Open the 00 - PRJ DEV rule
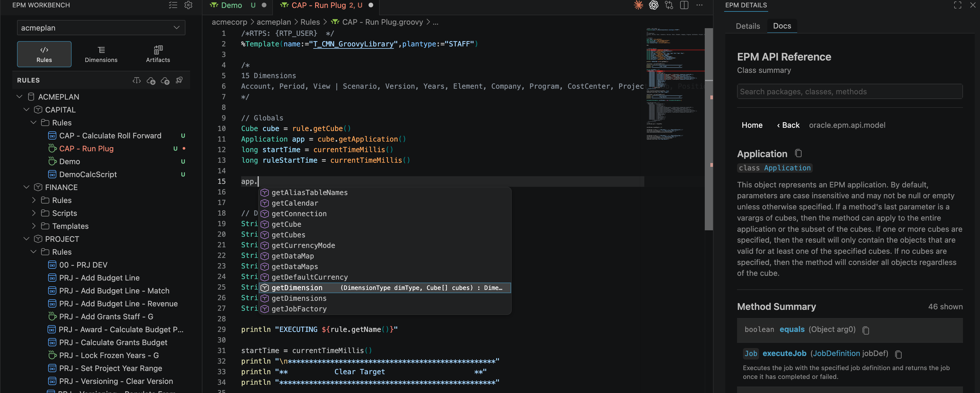Screen dimensions: 980x393 pos(83,265)
